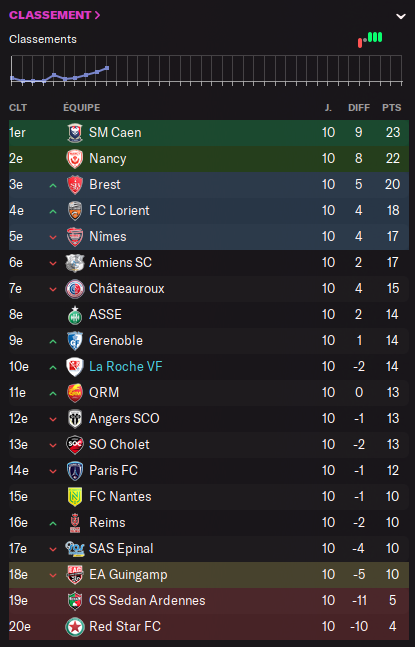
Task: Sort table by ÉQUIPE column header
Action: pyautogui.click(x=82, y=108)
